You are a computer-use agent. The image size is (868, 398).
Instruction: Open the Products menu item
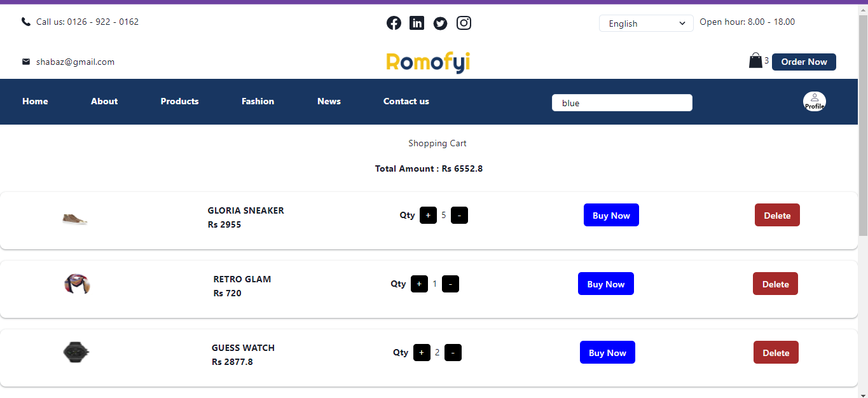179,101
